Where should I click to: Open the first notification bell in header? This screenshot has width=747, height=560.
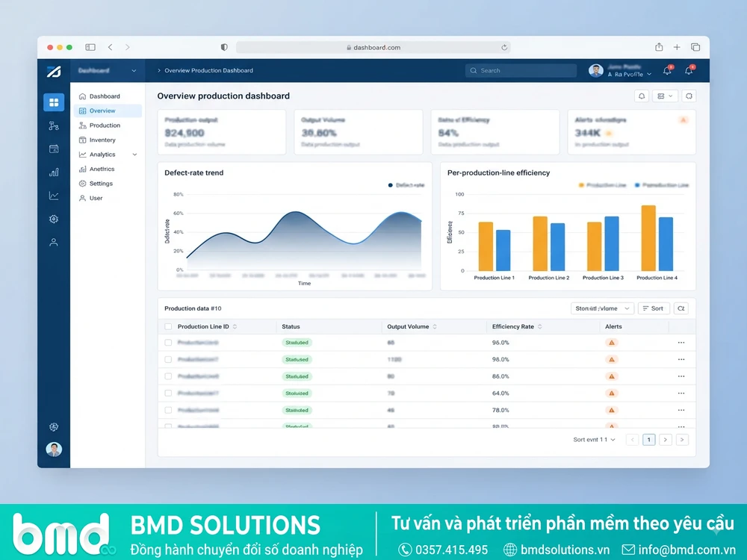[667, 70]
